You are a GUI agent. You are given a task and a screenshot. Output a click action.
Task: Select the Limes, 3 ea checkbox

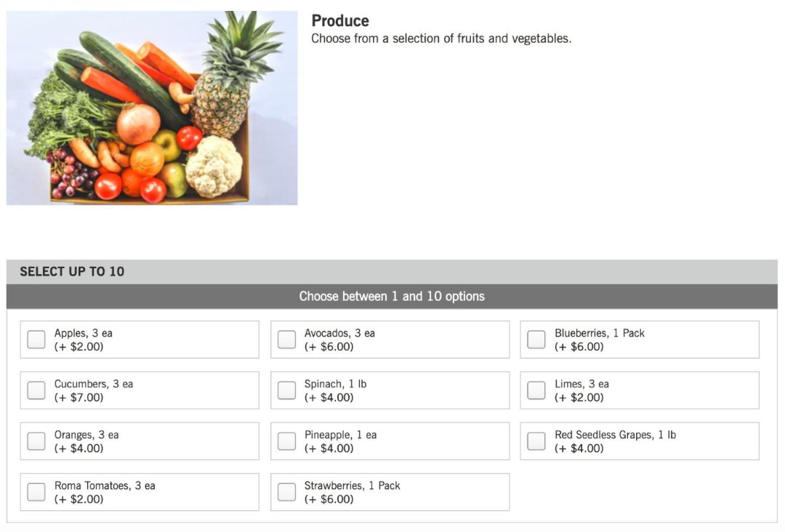(x=536, y=390)
